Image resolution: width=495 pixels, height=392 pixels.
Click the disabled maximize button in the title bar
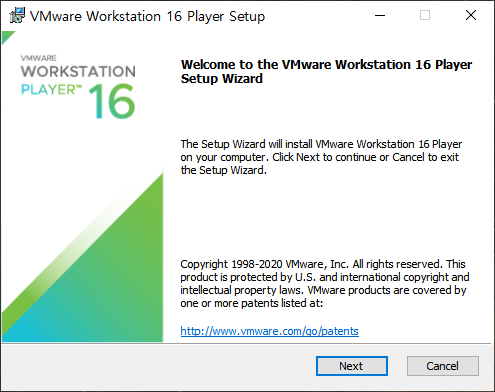(x=425, y=15)
